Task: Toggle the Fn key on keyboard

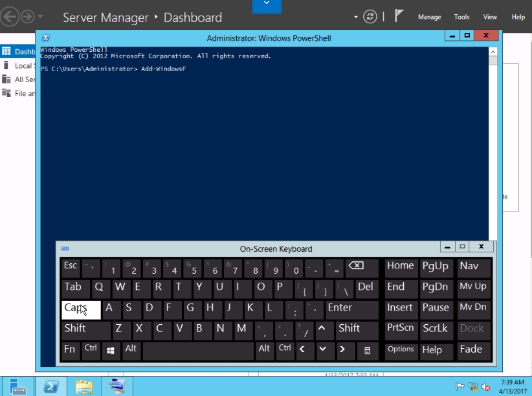Action: 70,350
